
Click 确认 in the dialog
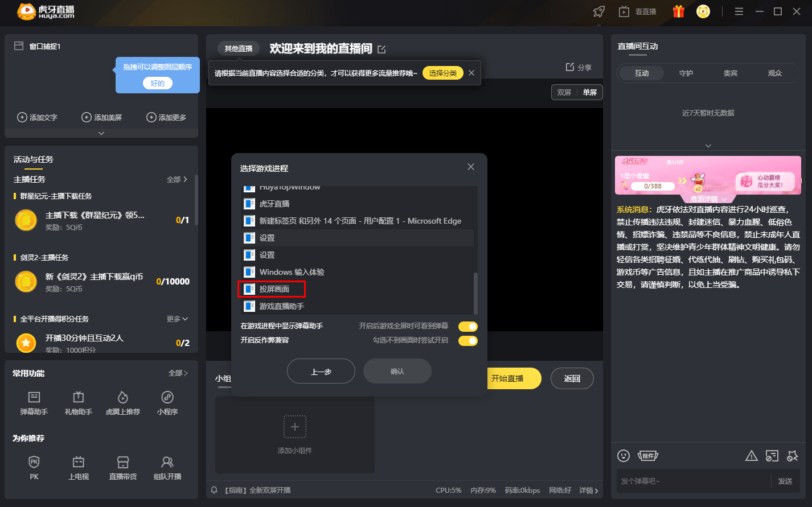click(397, 371)
